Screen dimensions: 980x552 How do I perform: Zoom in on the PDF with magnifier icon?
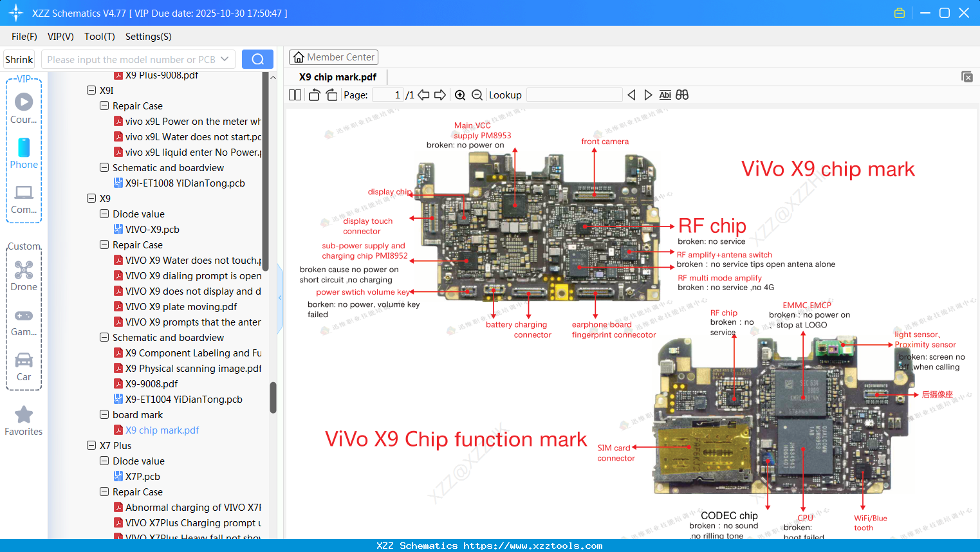tap(460, 95)
